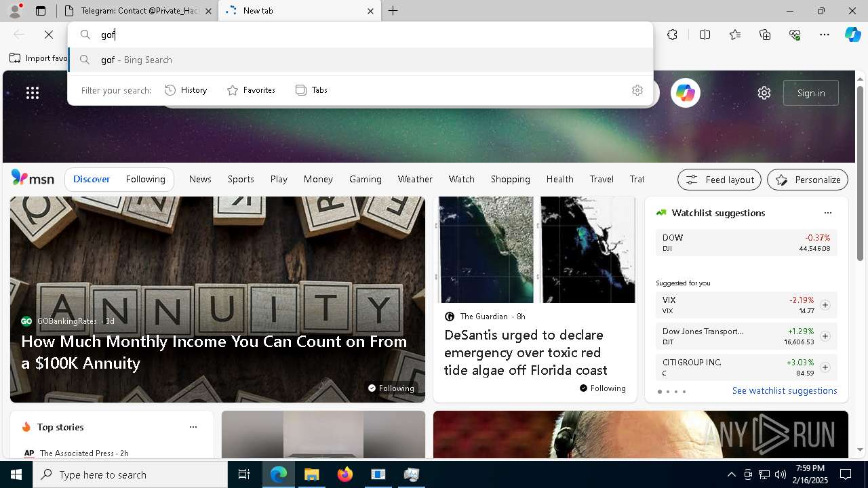Open the Gaming category
Image resolution: width=868 pixels, height=488 pixels.
366,179
